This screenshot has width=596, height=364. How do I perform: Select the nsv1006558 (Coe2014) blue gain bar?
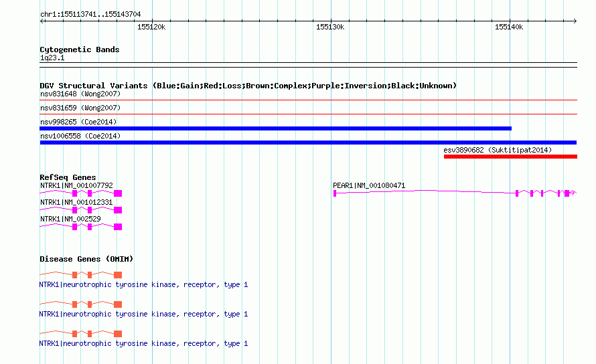(x=308, y=143)
